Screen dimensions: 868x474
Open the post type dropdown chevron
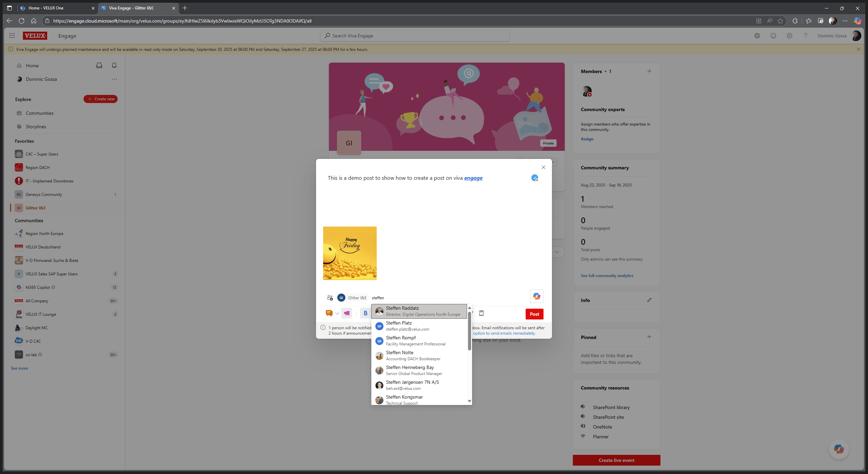pyautogui.click(x=337, y=313)
